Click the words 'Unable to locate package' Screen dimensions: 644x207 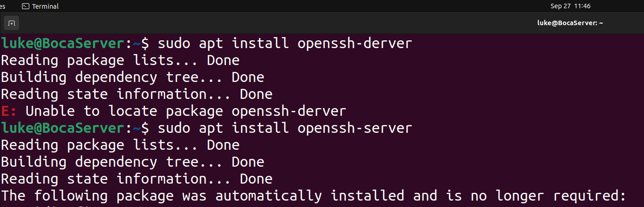pos(124,111)
